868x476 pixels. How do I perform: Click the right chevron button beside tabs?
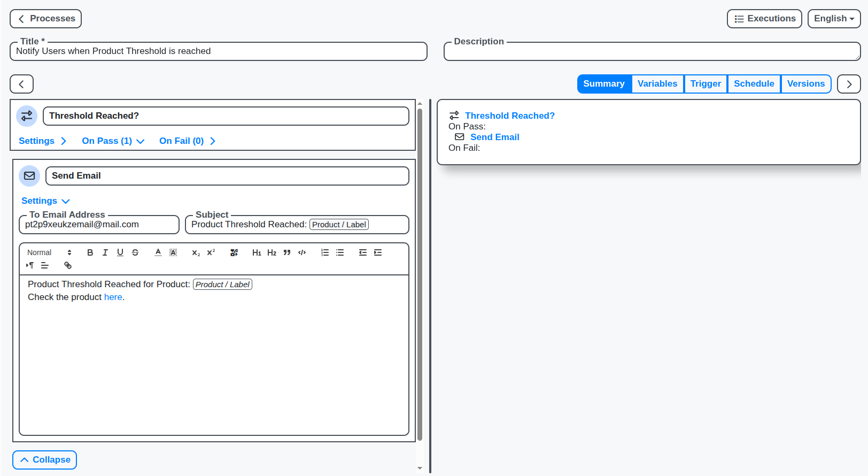point(849,84)
